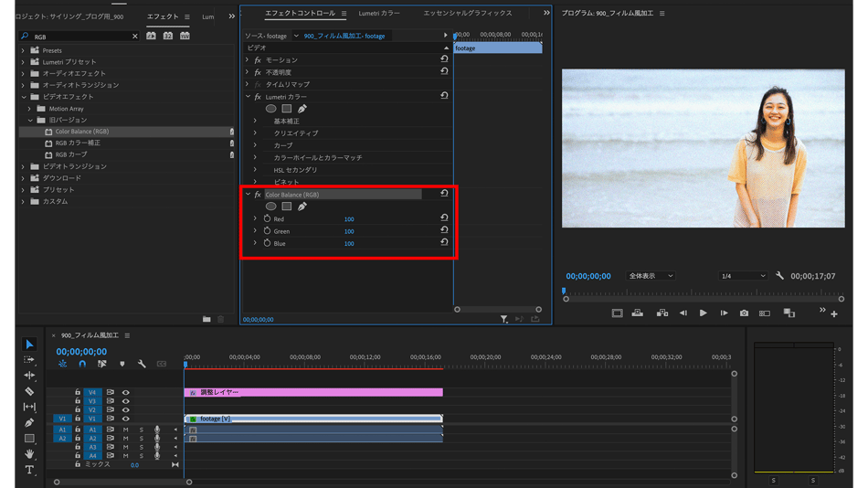Toggle lock on track V3

(78, 401)
